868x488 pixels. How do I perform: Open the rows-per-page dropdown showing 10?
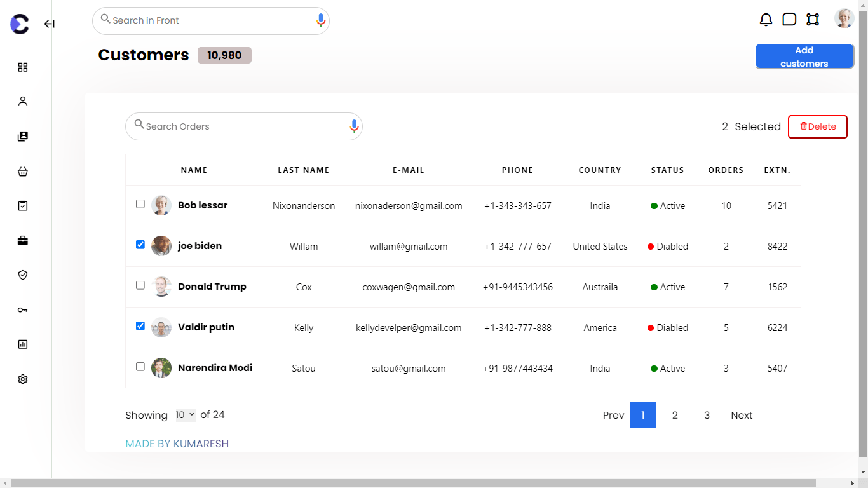[186, 415]
